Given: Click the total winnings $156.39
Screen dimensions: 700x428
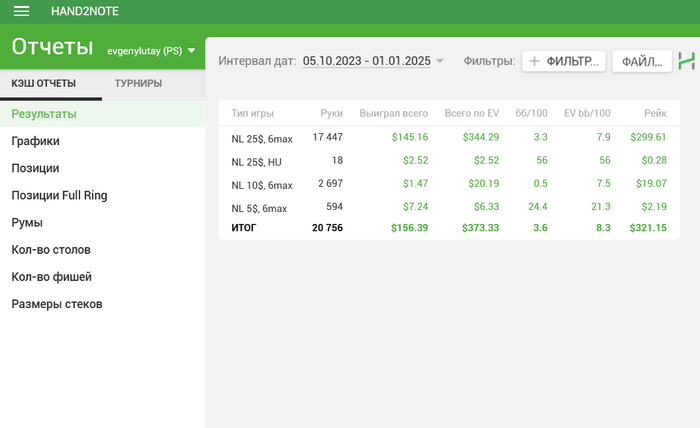Looking at the screenshot, I should (x=409, y=228).
